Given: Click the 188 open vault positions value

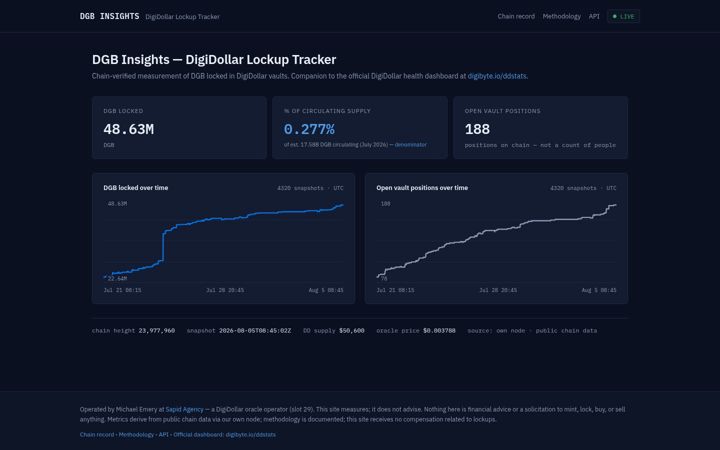Looking at the screenshot, I should (x=477, y=129).
